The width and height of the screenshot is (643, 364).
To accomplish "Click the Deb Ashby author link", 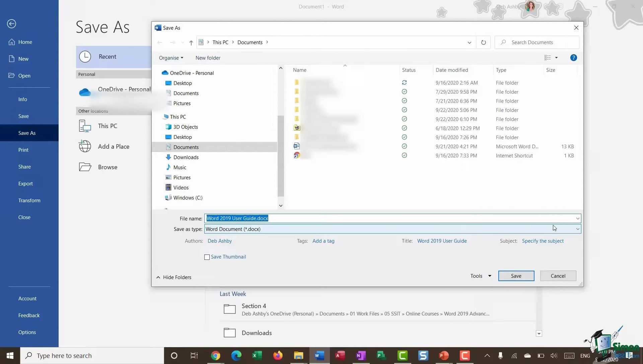I will coord(220,241).
